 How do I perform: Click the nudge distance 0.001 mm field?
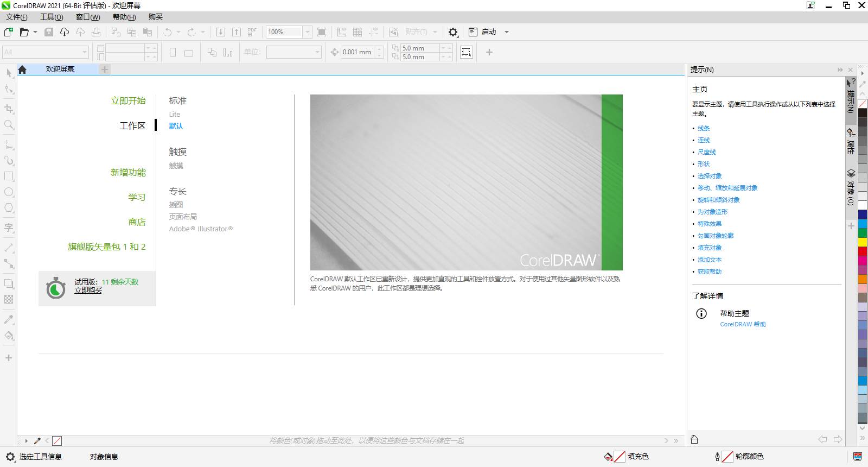(358, 52)
